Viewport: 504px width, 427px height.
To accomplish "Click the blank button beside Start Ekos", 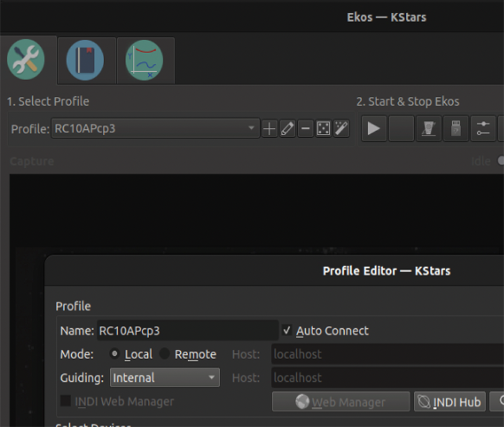I will pos(401,128).
